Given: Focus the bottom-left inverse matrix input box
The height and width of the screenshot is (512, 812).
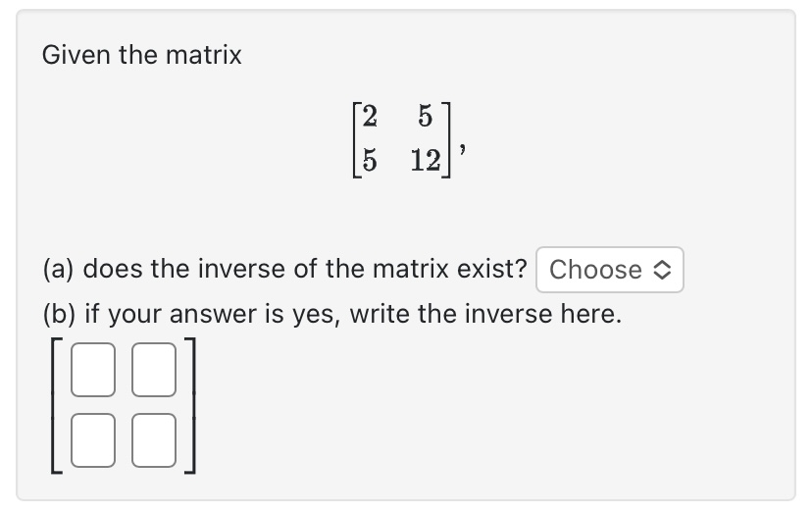Looking at the screenshot, I should coord(93,440).
